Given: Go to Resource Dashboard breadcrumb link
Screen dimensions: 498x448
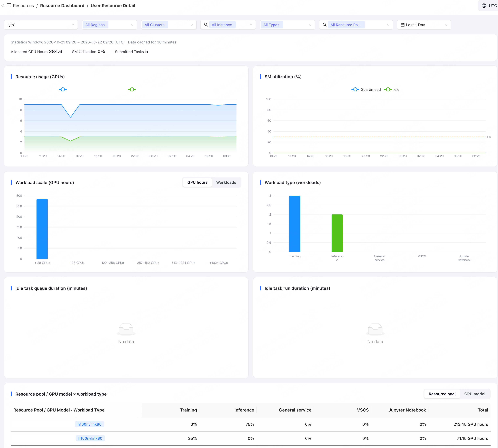Looking at the screenshot, I should [x=62, y=5].
